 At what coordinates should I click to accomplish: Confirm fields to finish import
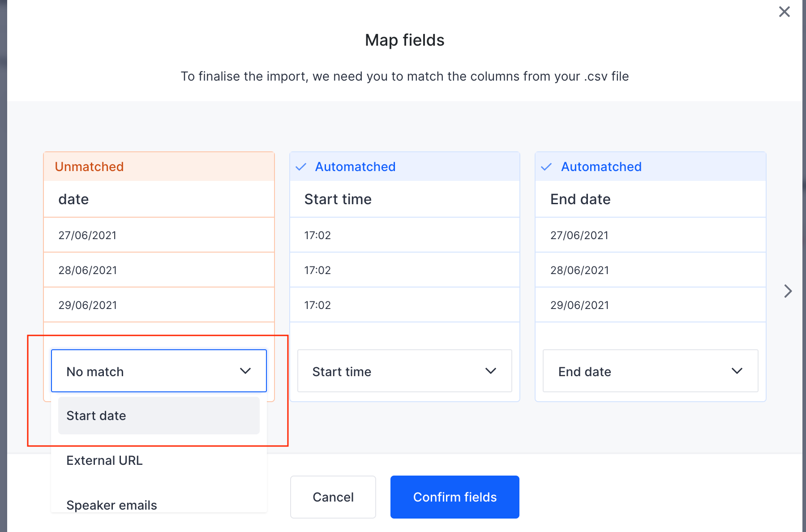455,497
